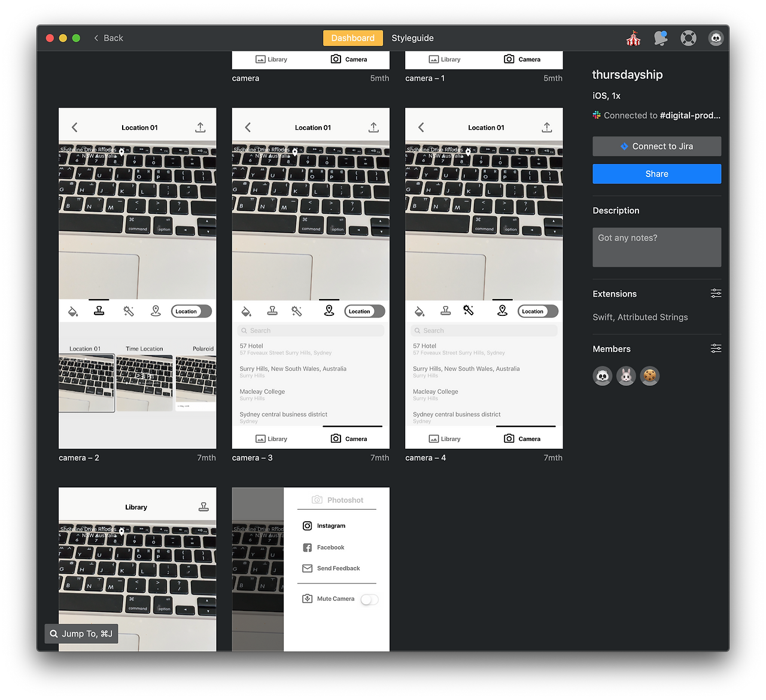The image size is (766, 700).
Task: Click the 'camera – 1' screen name label
Action: [x=425, y=78]
